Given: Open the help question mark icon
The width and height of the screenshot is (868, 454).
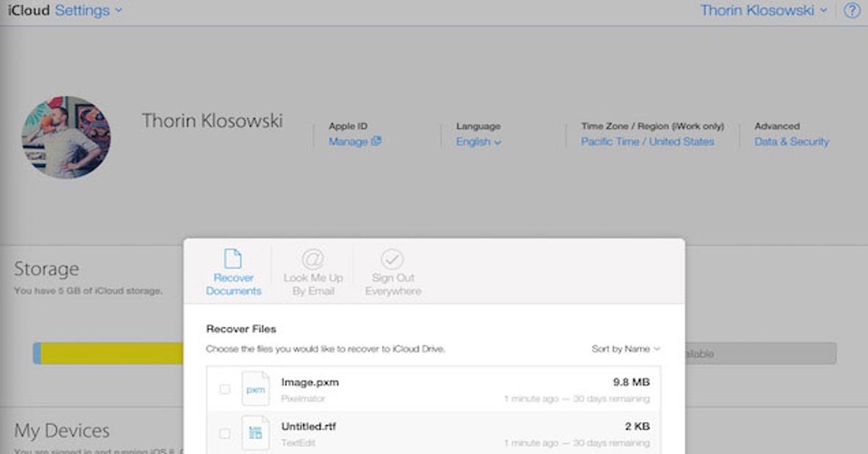Looking at the screenshot, I should (851, 10).
